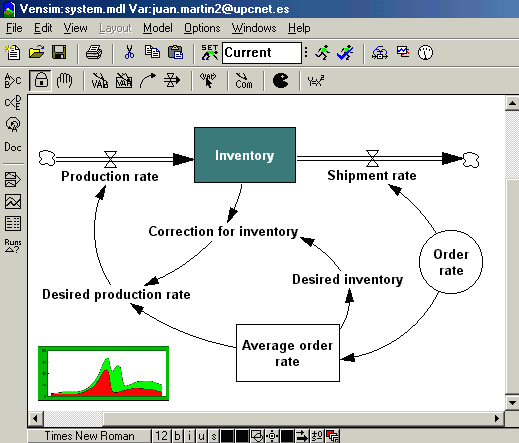Select the Variable (VAR) sketch tool
Viewport: 519px width, 443px height.
pos(100,81)
